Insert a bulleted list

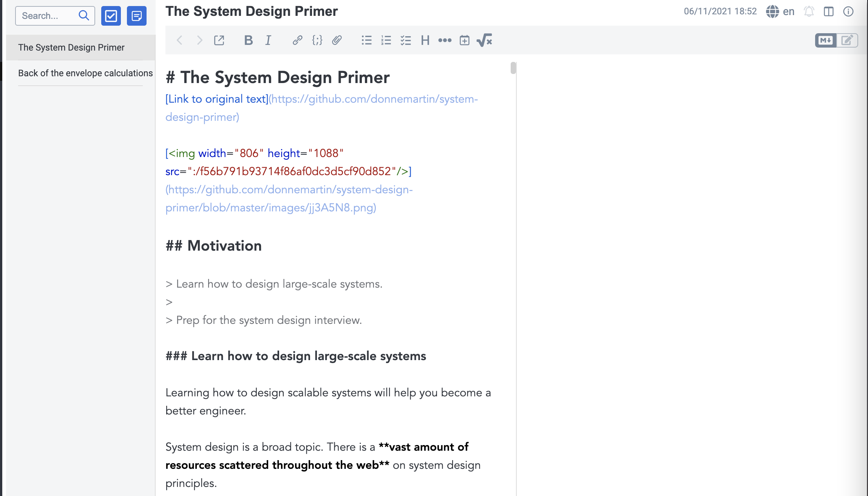[366, 40]
